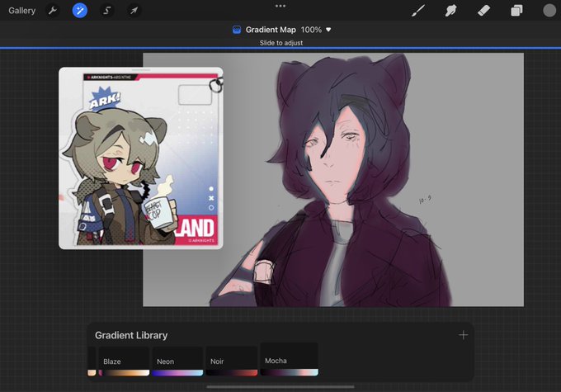Return to the Gallery
Image resolution: width=561 pixels, height=392 pixels.
21,11
